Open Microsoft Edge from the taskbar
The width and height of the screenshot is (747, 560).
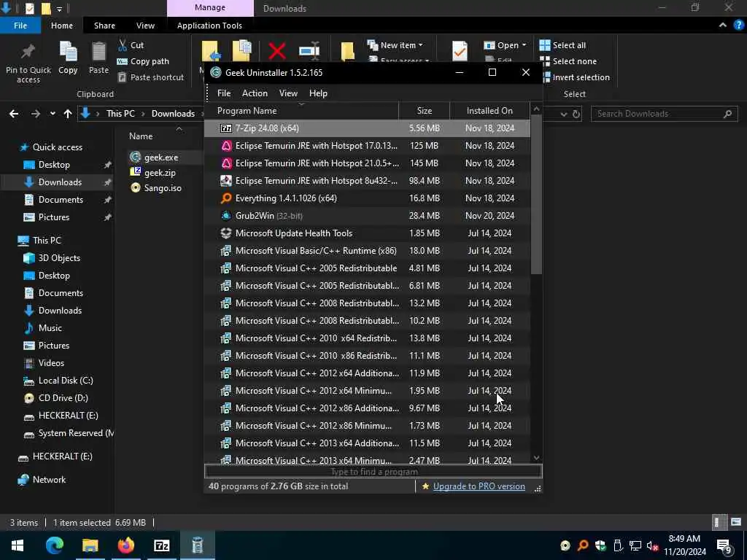click(x=54, y=545)
